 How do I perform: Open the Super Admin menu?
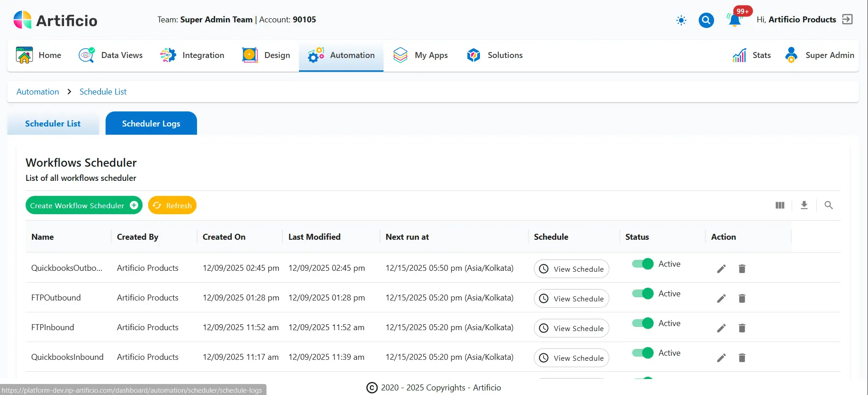820,55
